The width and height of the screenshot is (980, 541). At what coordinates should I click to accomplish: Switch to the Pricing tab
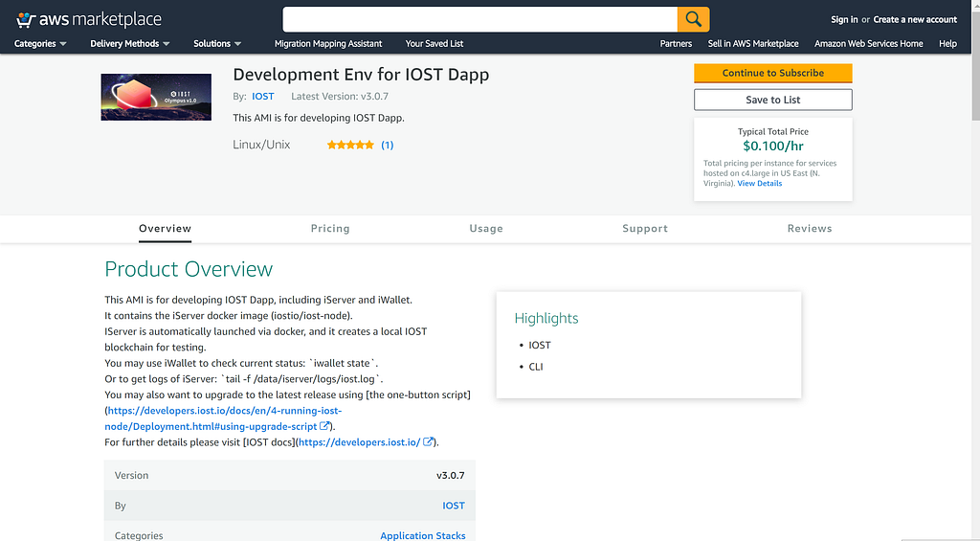330,229
